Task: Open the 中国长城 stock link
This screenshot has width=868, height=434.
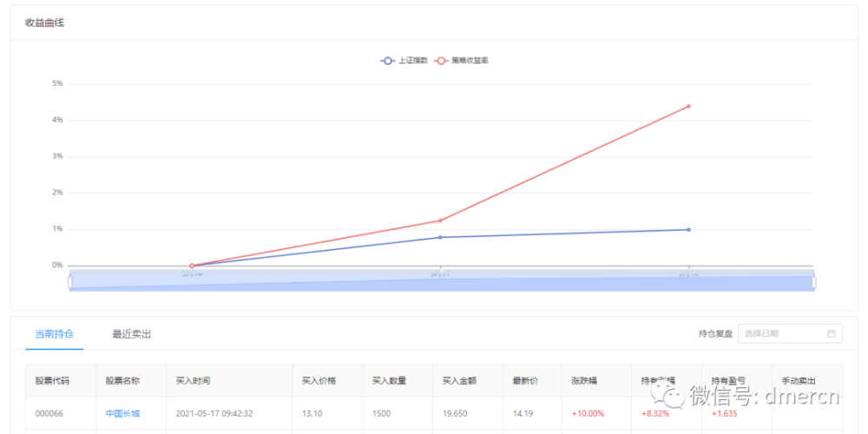Action: tap(123, 413)
